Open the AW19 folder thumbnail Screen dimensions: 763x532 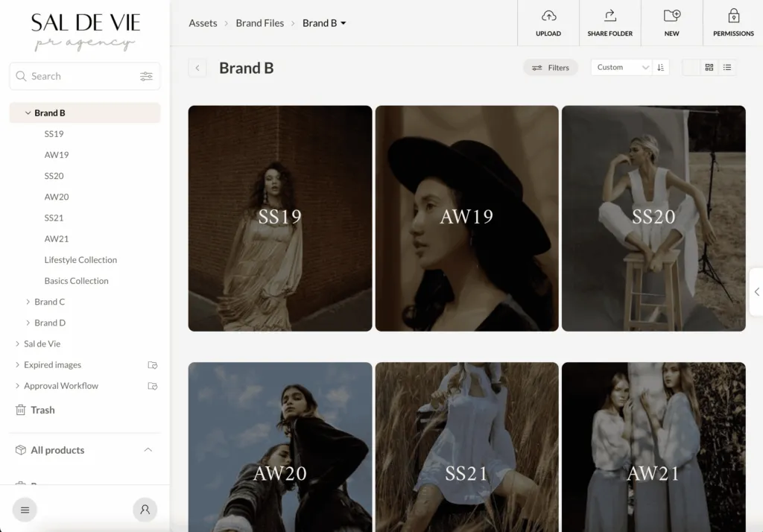tap(467, 218)
